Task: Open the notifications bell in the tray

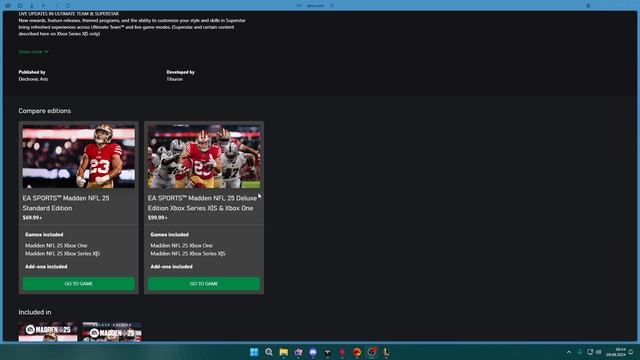Action: (631, 352)
